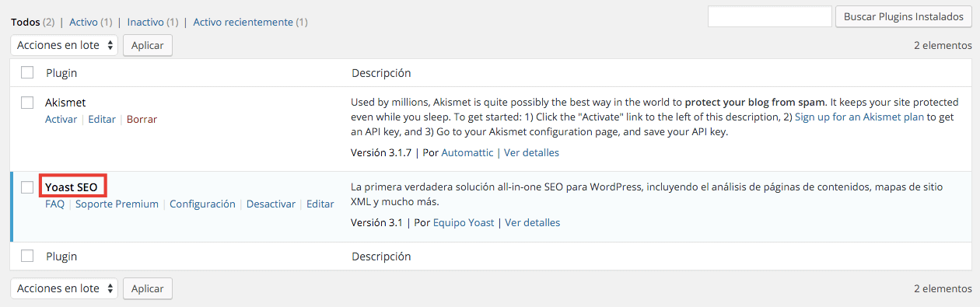Click the bottom Descripción column footer
The width and height of the screenshot is (980, 307).
381,256
